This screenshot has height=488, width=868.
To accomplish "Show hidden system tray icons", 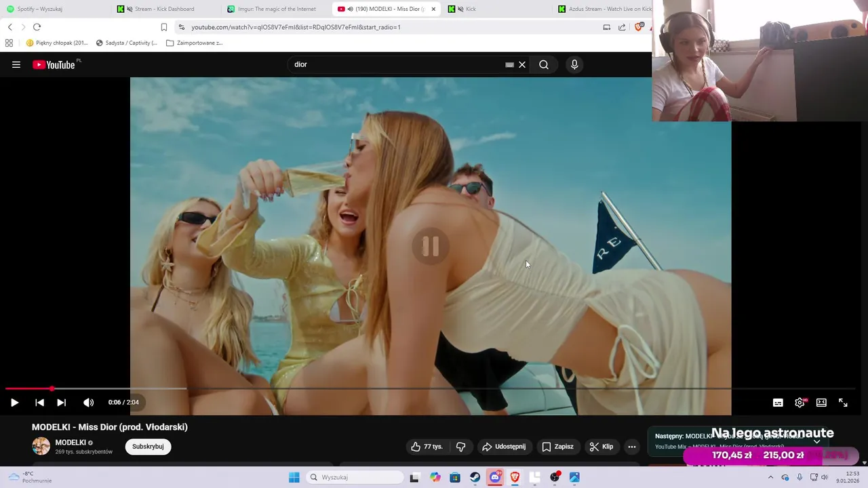I will 770,477.
